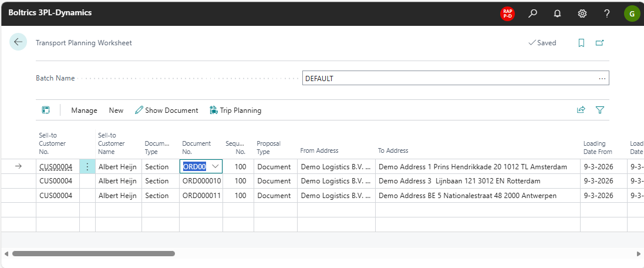Open the settings gear

[582, 13]
